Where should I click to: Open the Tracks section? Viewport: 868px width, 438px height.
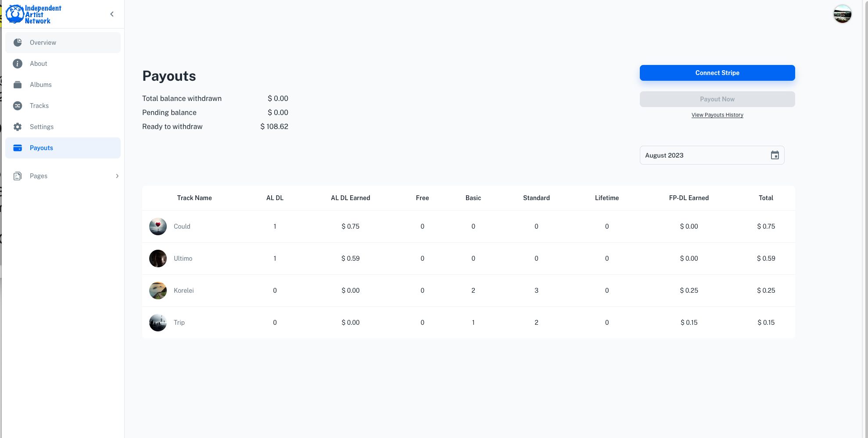tap(63, 106)
